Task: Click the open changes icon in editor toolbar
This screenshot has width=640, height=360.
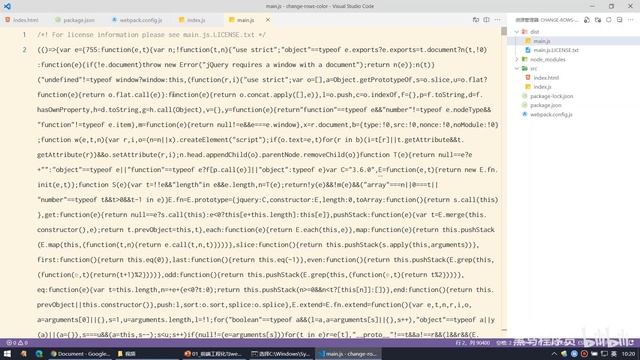Action: click(476, 20)
